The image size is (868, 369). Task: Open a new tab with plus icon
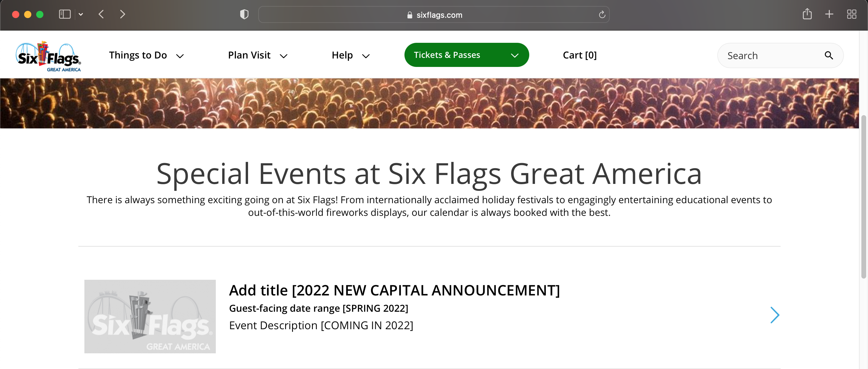tap(829, 14)
